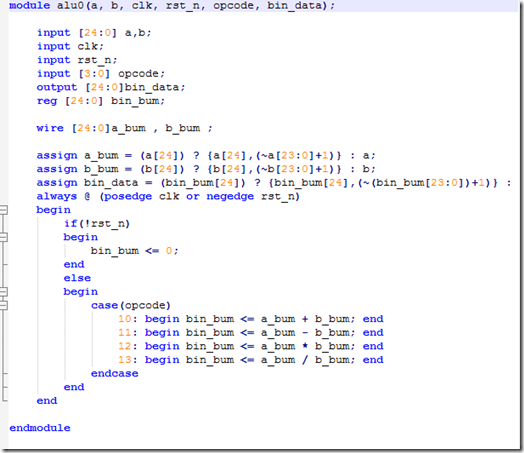524x453 pixels.
Task: Place cursor on input clk line
Action: click(x=70, y=46)
